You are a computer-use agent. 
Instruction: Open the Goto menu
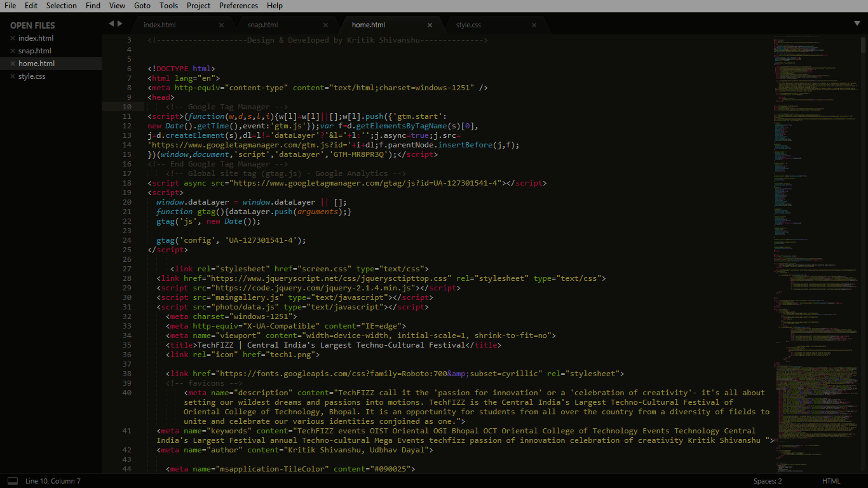tap(142, 6)
